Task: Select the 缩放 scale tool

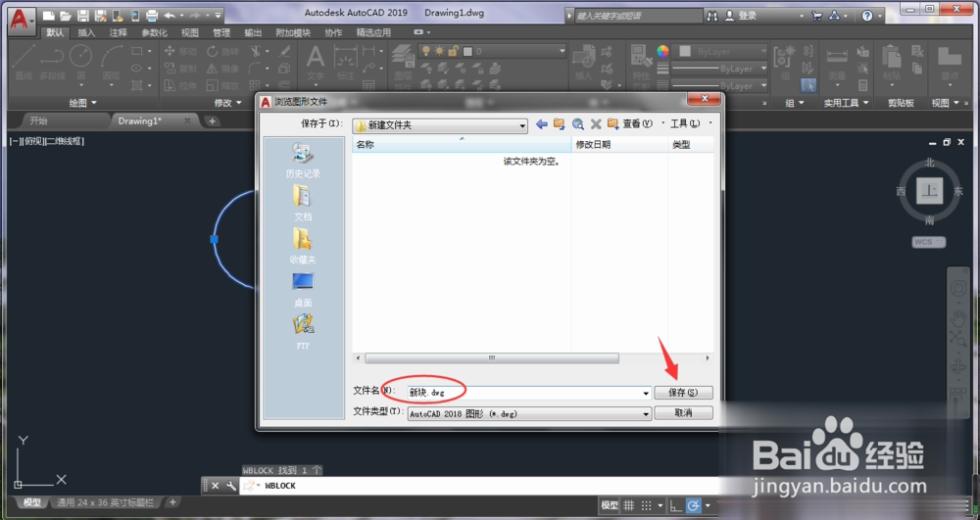Action: point(222,85)
